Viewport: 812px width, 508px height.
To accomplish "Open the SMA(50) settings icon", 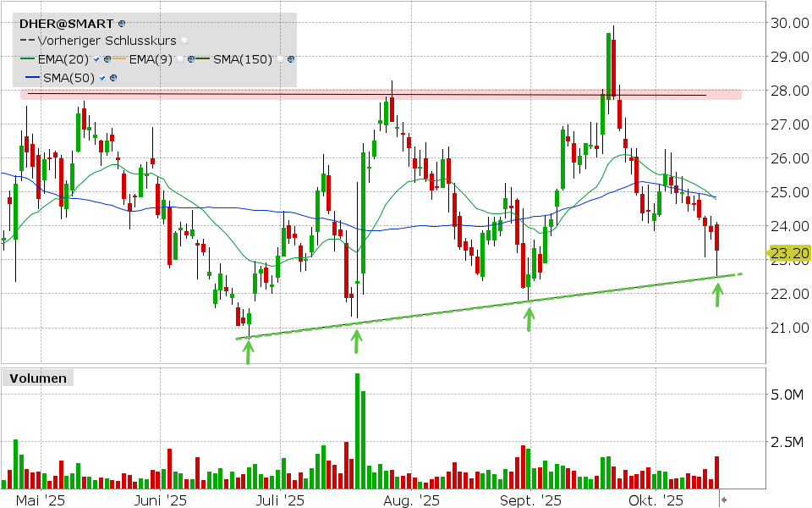I will point(113,78).
